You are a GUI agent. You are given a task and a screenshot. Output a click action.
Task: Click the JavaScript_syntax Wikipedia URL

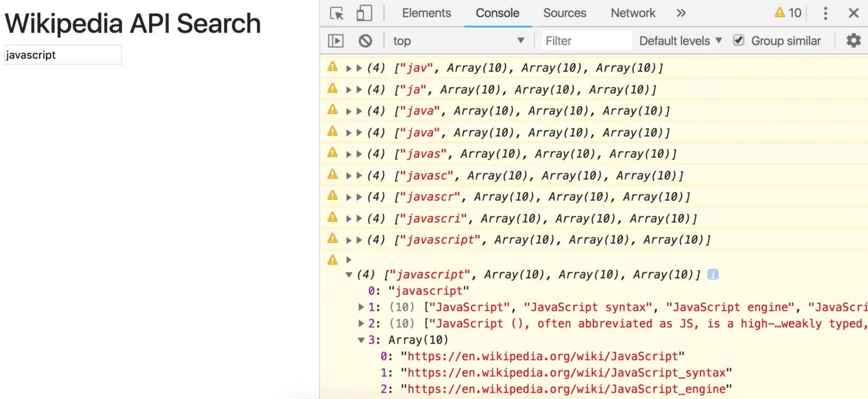[x=566, y=373]
